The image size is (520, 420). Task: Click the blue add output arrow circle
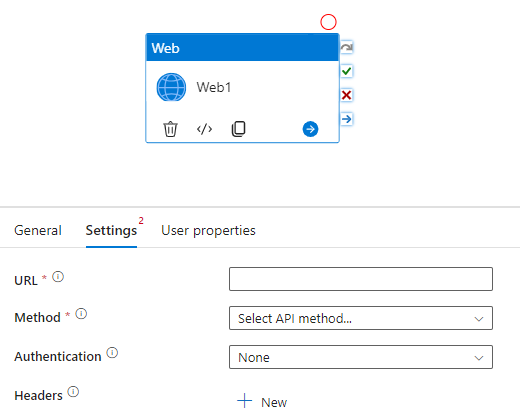310,129
